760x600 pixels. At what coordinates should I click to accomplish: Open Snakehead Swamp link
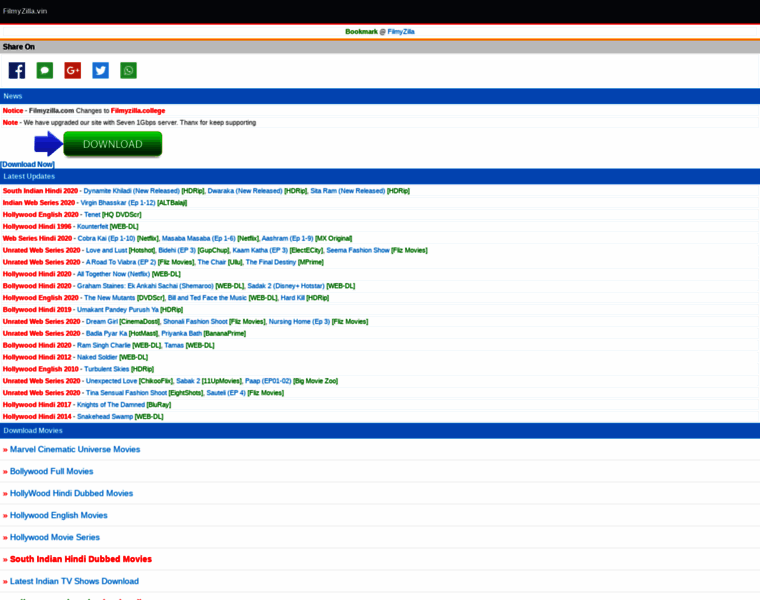pos(105,416)
